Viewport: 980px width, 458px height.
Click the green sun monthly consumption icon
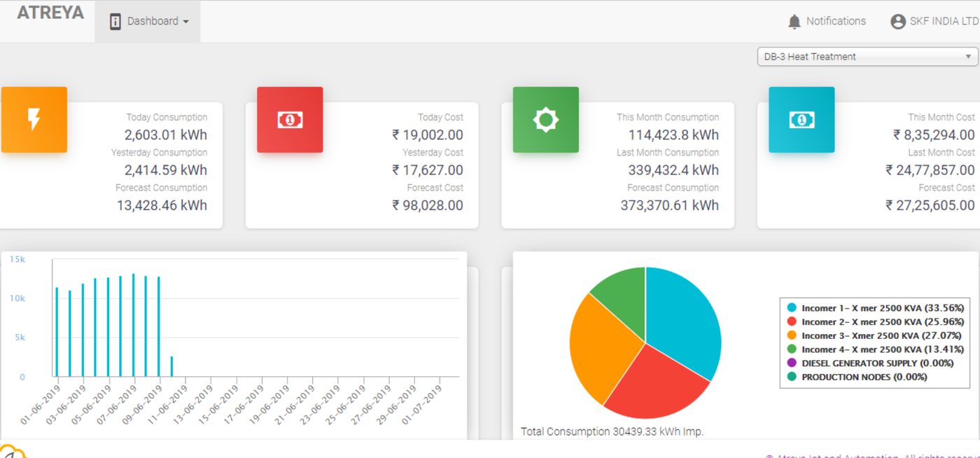(x=546, y=120)
